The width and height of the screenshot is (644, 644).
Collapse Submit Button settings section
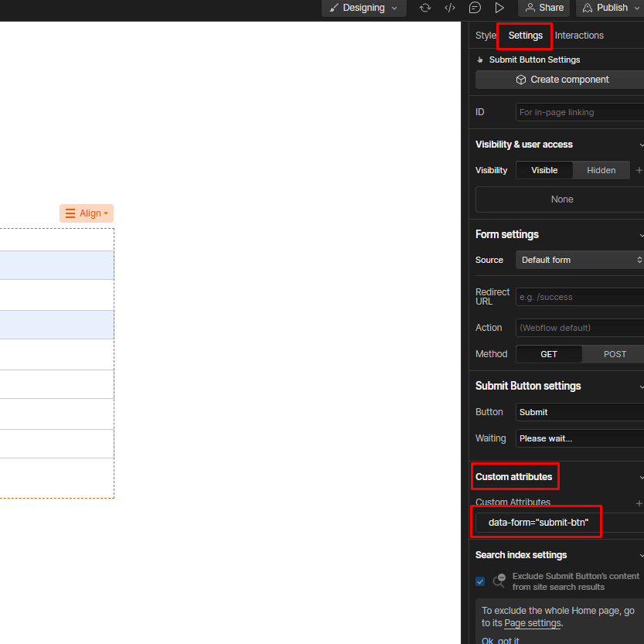point(641,387)
